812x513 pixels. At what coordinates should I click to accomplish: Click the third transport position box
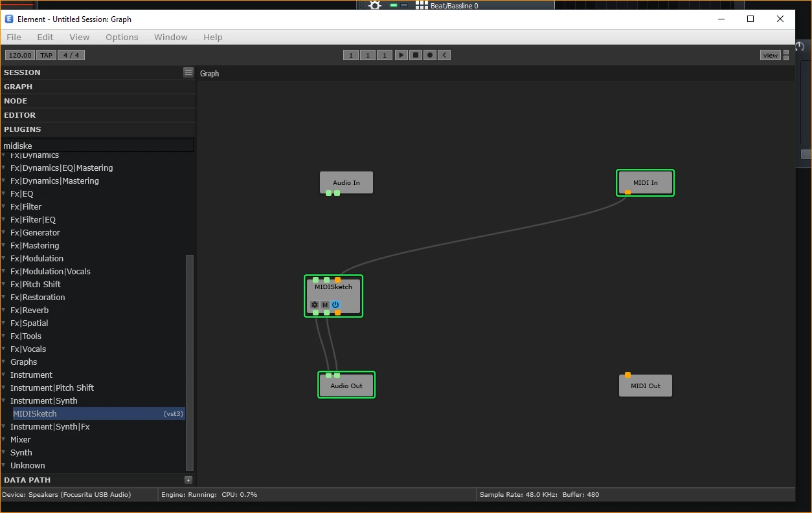pyautogui.click(x=385, y=55)
